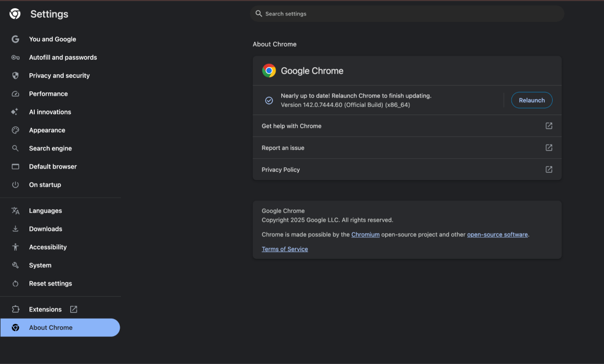Open the Chromium open-source project link

365,235
